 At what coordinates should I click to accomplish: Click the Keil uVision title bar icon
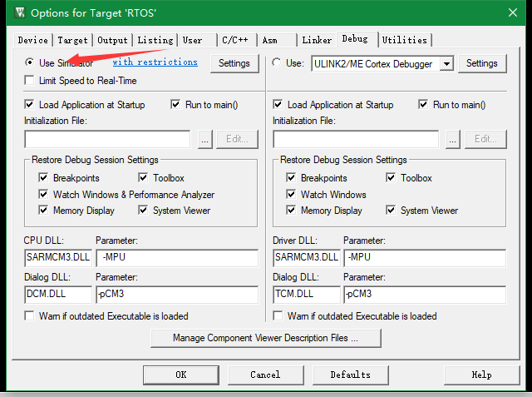[x=20, y=13]
